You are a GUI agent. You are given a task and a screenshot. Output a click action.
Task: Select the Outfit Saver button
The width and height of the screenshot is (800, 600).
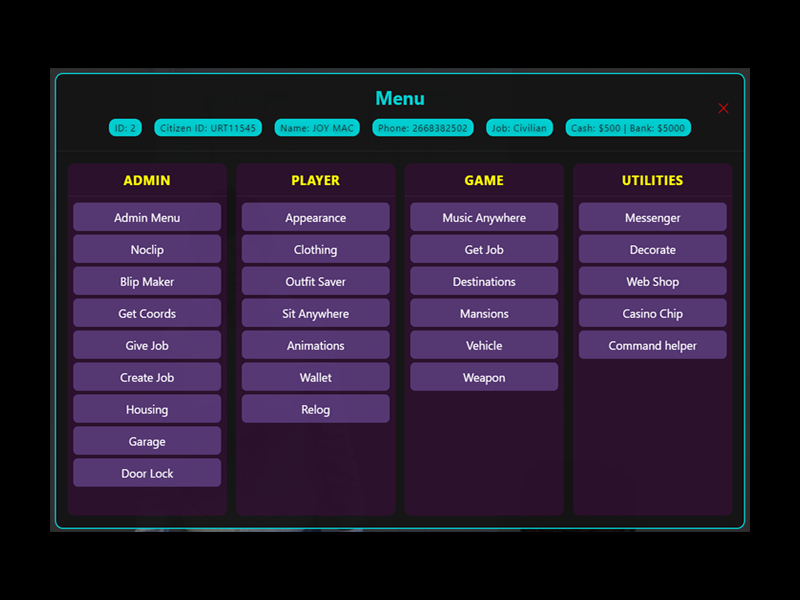(x=315, y=282)
